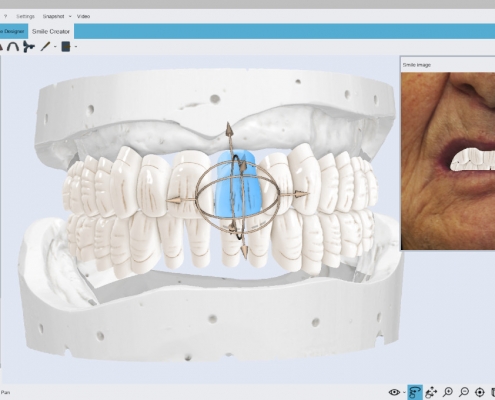Click the Smile image preview photo
This screenshot has height=400, width=495.
click(448, 161)
